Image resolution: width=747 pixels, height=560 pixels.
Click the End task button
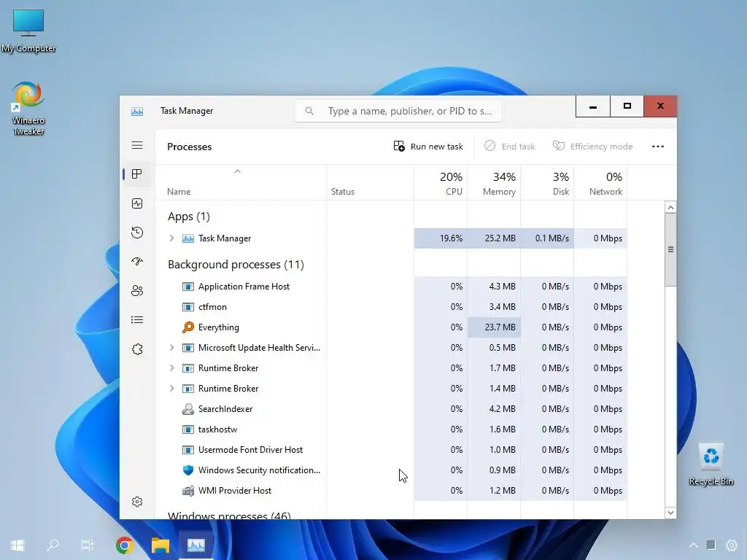510,146
